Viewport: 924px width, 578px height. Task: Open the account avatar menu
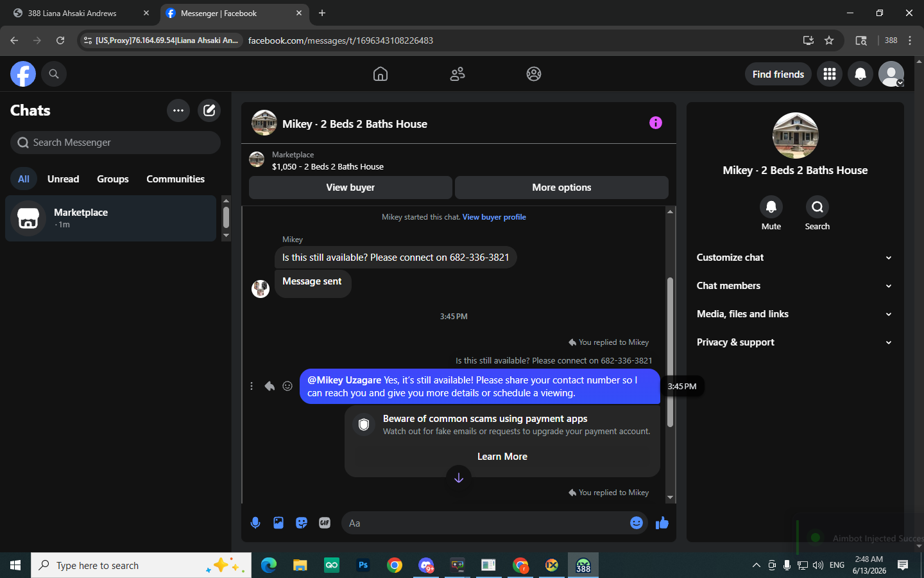tap(891, 74)
